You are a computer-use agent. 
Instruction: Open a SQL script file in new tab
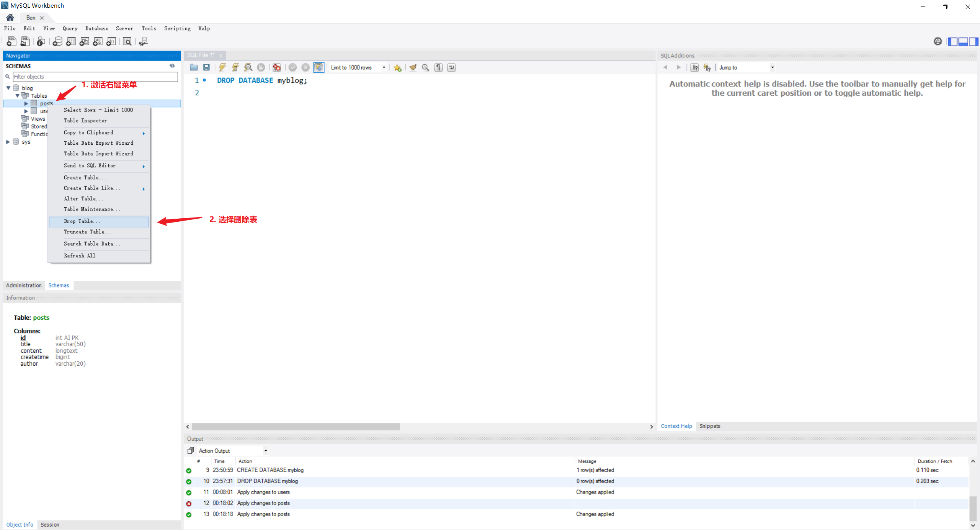pyautogui.click(x=25, y=41)
